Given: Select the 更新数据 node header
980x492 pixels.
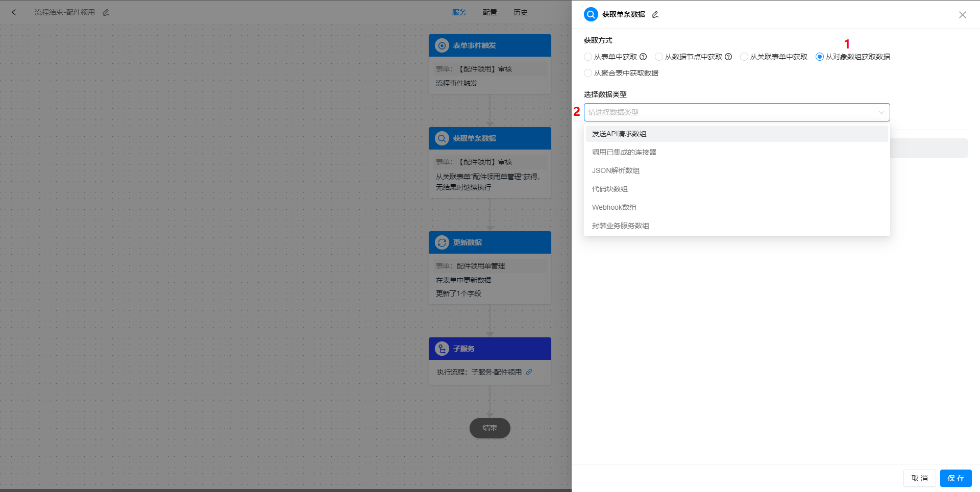Looking at the screenshot, I should (490, 242).
